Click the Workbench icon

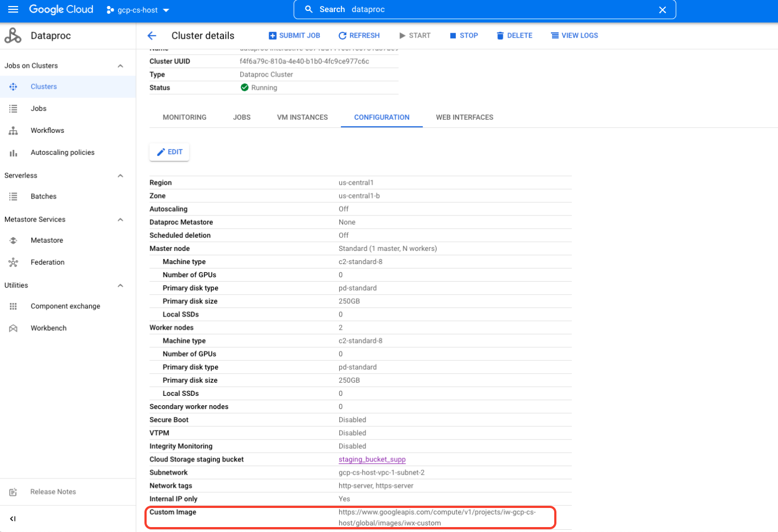(x=13, y=328)
